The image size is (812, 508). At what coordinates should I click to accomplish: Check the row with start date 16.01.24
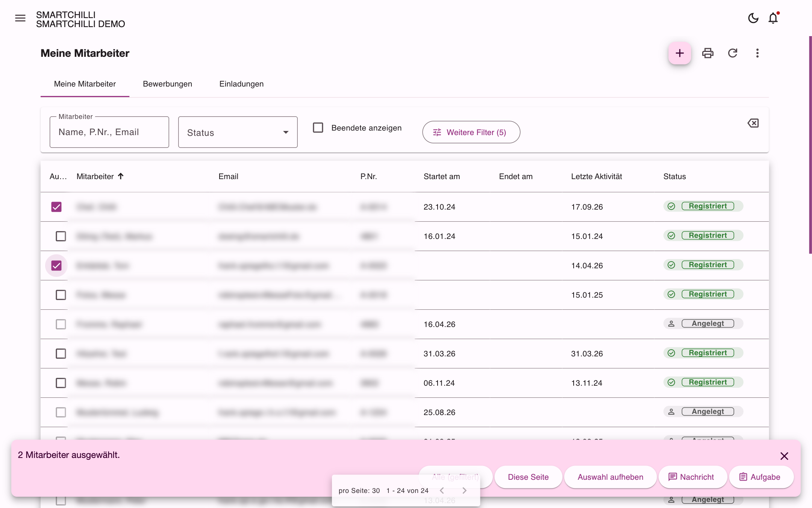61,236
